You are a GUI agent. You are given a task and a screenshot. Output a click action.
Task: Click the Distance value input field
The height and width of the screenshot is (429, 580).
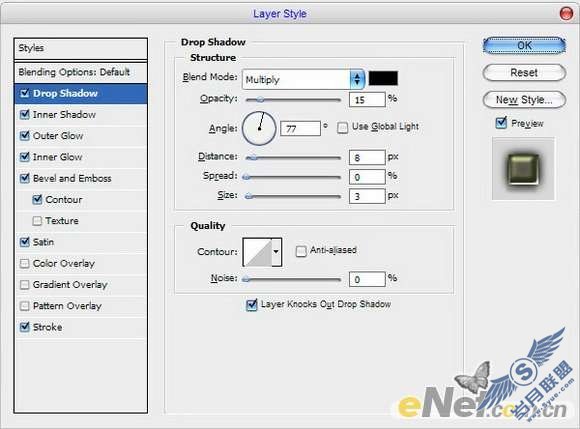pos(367,158)
